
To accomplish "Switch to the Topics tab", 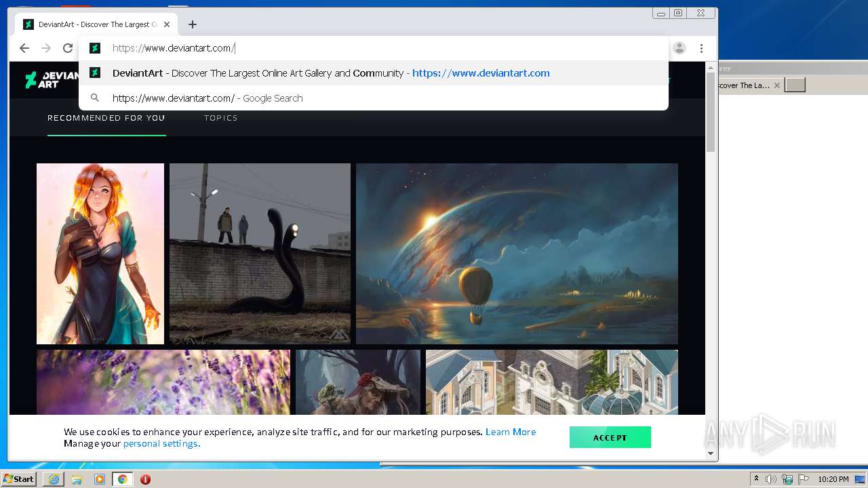I will coord(221,118).
